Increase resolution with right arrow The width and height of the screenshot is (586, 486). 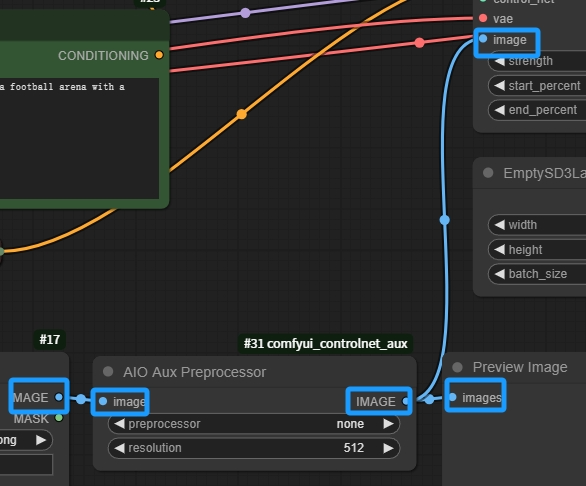tap(388, 448)
